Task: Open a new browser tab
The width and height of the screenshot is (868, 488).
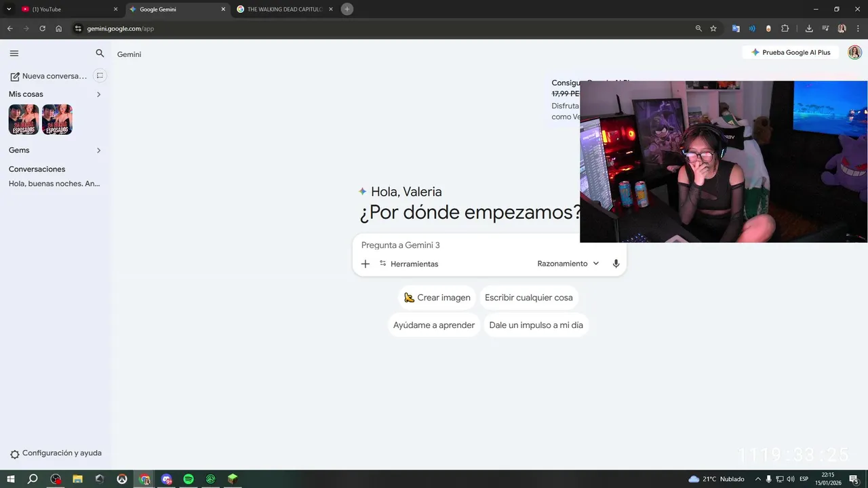Action: pos(347,9)
